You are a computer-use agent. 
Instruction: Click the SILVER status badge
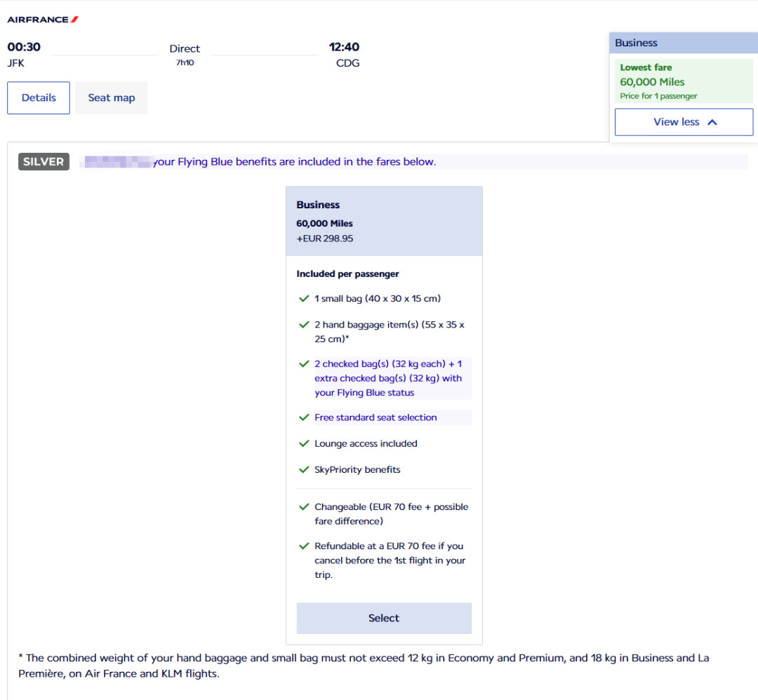(x=44, y=161)
